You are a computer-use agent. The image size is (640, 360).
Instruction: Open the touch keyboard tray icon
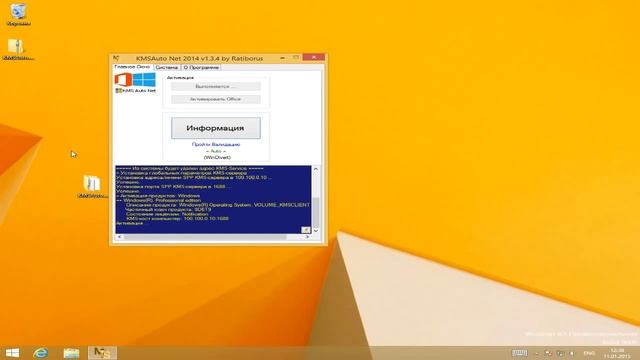click(520, 353)
